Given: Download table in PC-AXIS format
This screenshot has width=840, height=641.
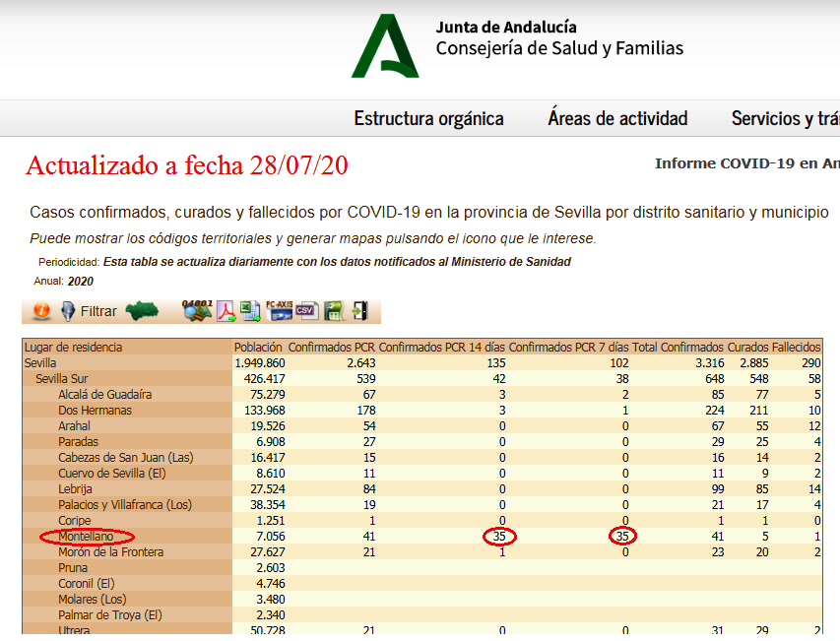Looking at the screenshot, I should coord(280,311).
